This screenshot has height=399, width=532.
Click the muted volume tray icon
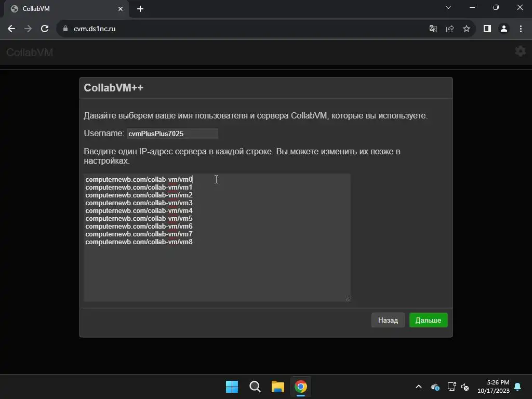pyautogui.click(x=465, y=387)
